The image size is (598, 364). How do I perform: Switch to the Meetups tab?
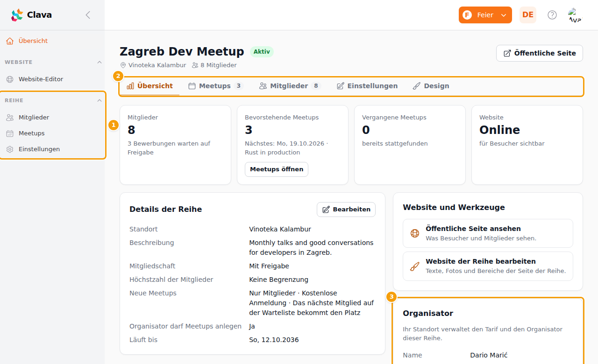(x=216, y=86)
